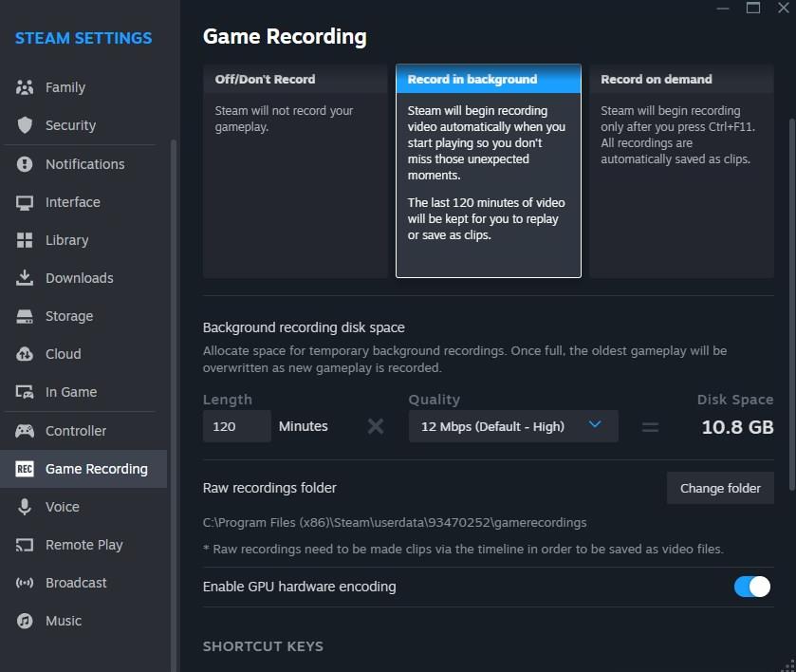
Task: Open In Game settings
Action: [x=71, y=392]
